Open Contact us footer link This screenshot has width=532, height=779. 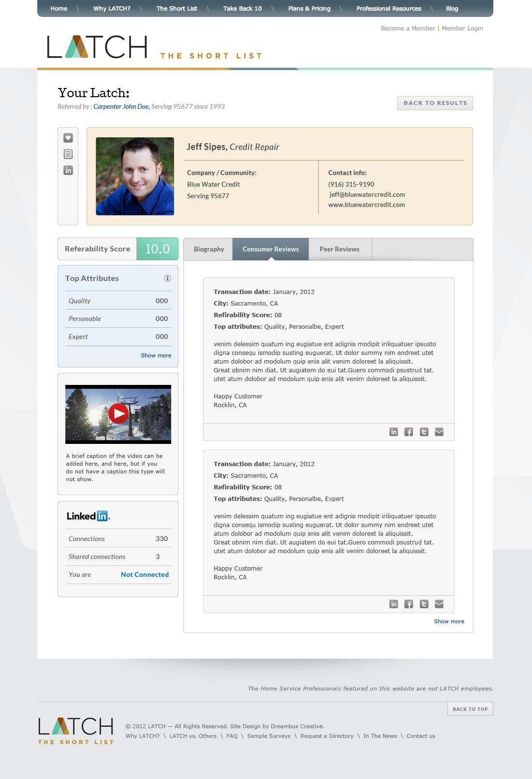[421, 736]
